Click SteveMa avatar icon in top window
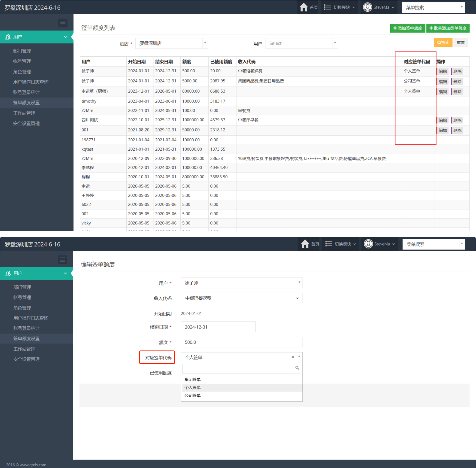Image resolution: width=476 pixels, height=468 pixels. [x=367, y=7]
